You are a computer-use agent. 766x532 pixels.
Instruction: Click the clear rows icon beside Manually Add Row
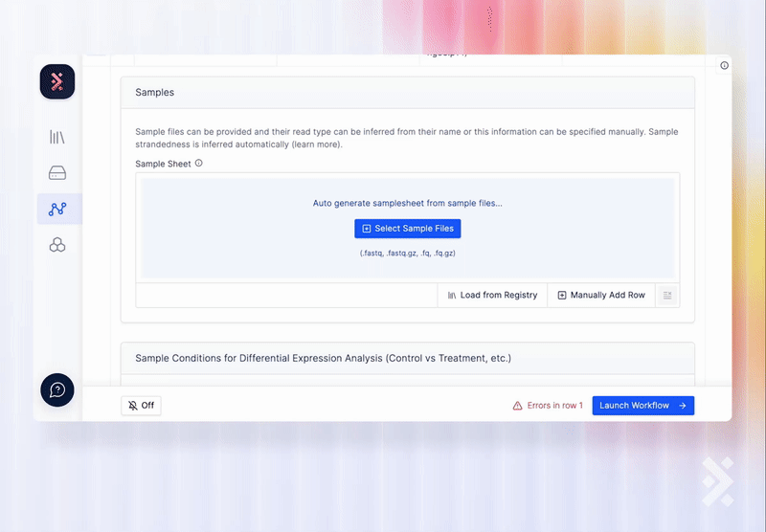(667, 296)
